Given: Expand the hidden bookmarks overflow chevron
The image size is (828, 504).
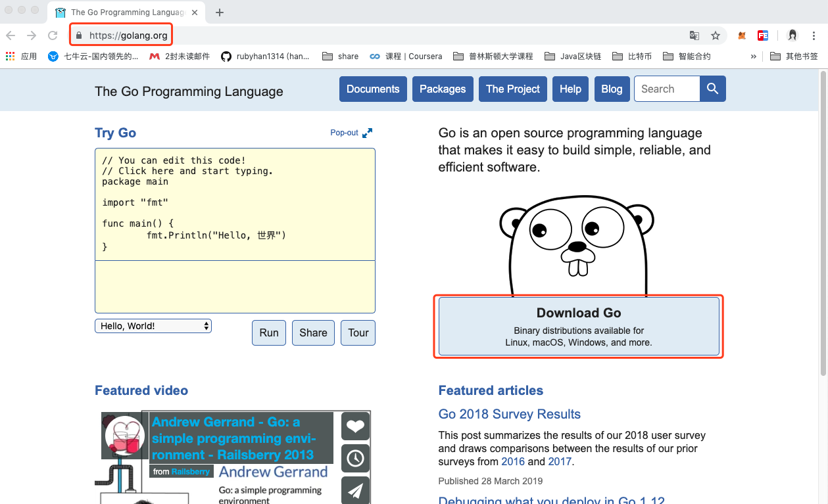Looking at the screenshot, I should click(x=753, y=57).
